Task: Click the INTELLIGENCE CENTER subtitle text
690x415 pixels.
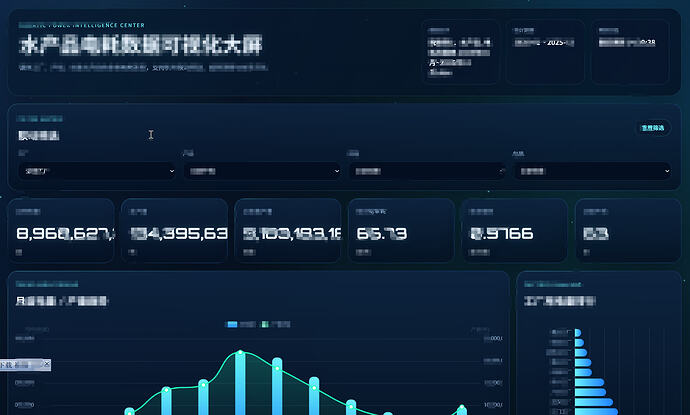Action: (82, 26)
